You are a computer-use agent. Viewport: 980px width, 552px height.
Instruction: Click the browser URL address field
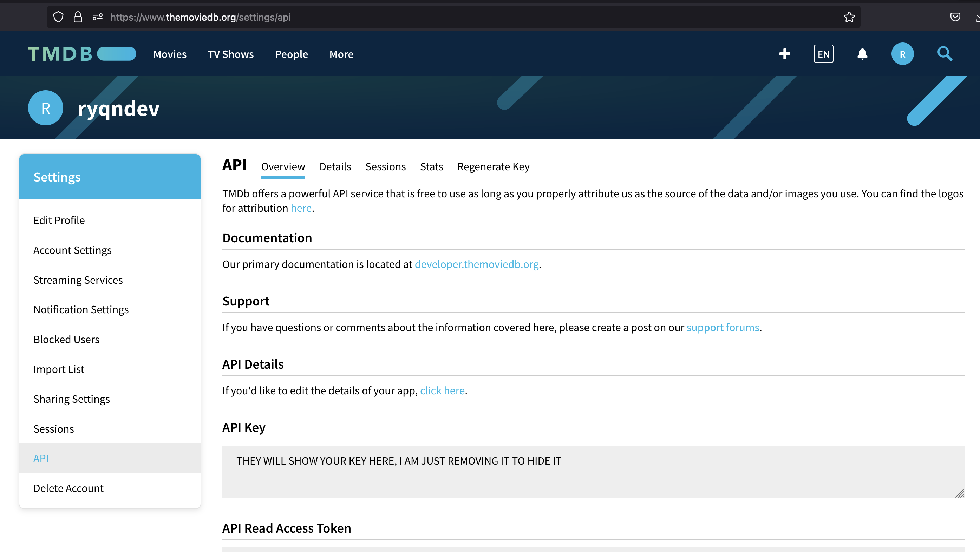(453, 17)
